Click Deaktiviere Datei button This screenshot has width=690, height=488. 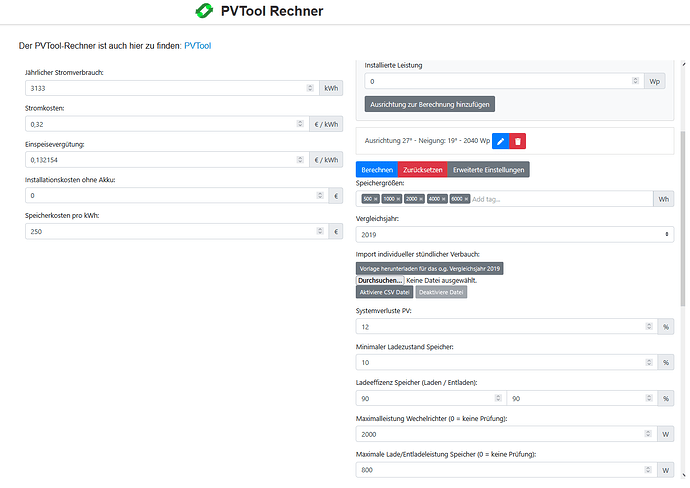tap(441, 292)
